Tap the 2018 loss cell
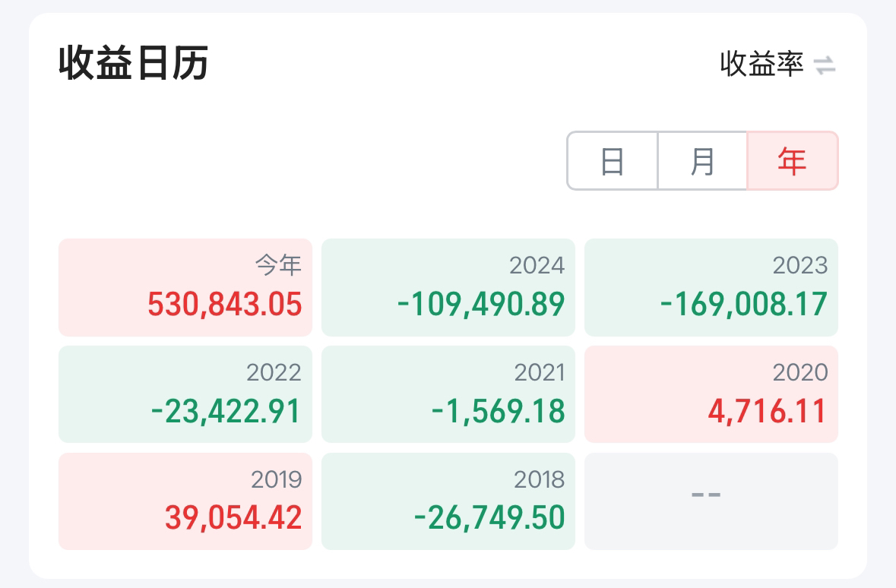The width and height of the screenshot is (896, 588). (x=448, y=501)
